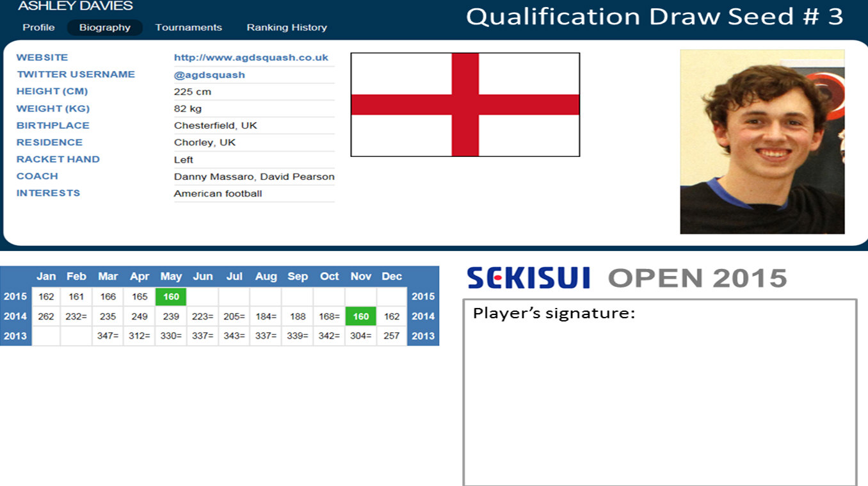Screen dimensions: 868x486
Task: Click the coach names Danny Massaro, David Pearson
Action: click(x=254, y=177)
